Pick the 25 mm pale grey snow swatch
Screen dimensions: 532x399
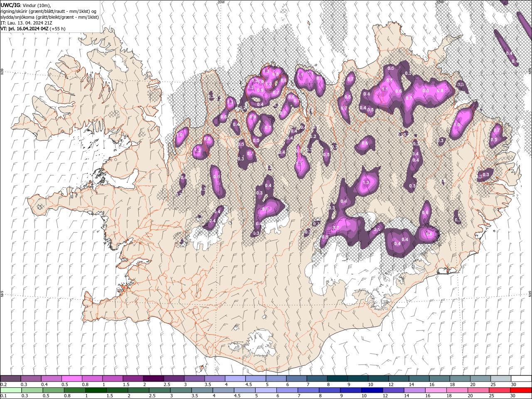[500, 379]
